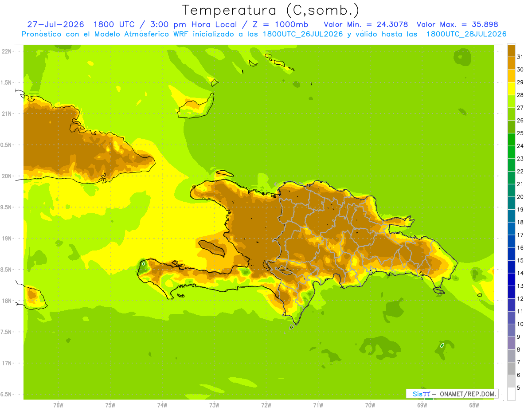The width and height of the screenshot is (532, 411).
Task: Pick the white swatch below 5 in legend
Action: [x=511, y=394]
